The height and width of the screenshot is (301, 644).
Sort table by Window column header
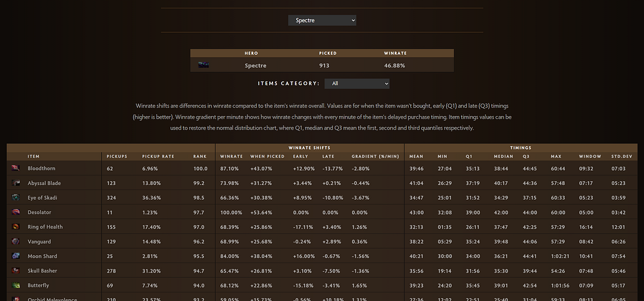pyautogui.click(x=590, y=156)
